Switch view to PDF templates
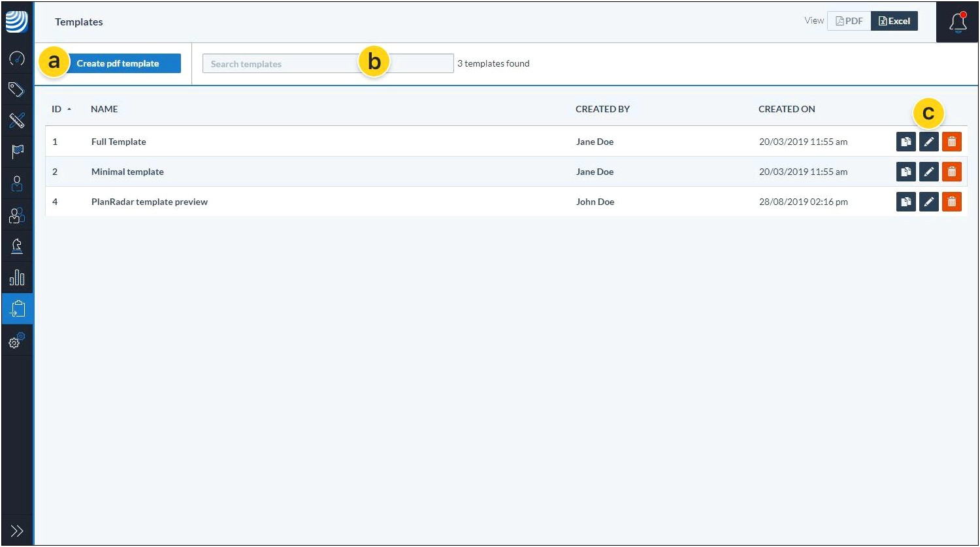This screenshot has height=547, width=980. tap(849, 21)
